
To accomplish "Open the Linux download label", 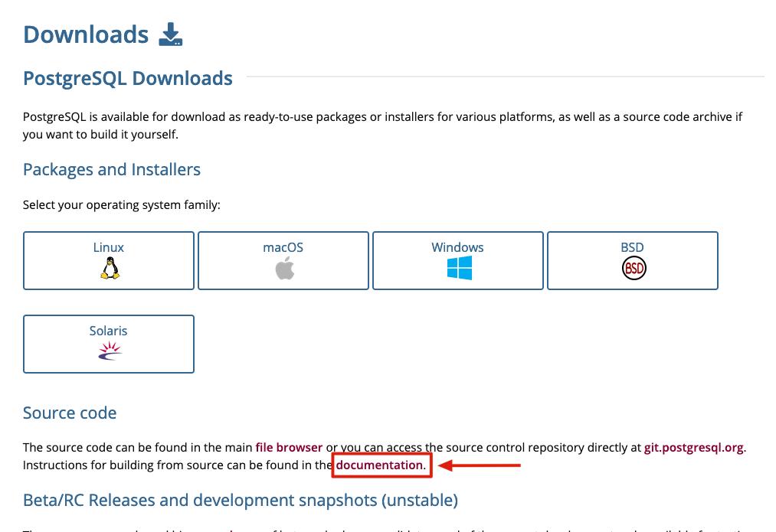I will click(x=108, y=247).
